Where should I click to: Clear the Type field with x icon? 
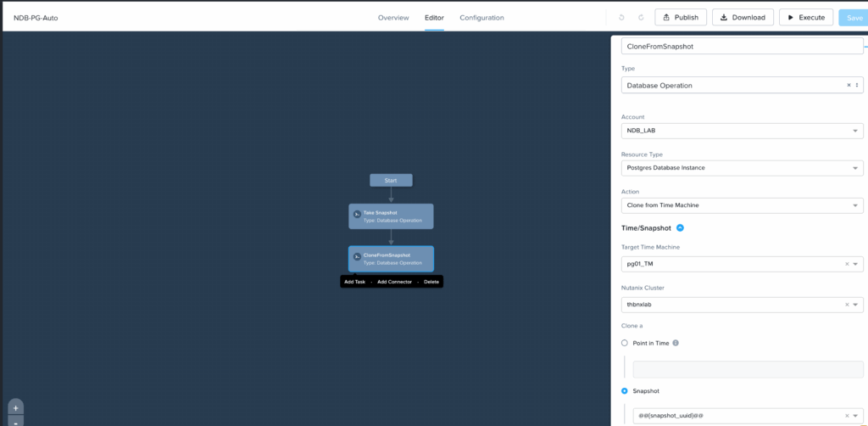pyautogui.click(x=849, y=86)
